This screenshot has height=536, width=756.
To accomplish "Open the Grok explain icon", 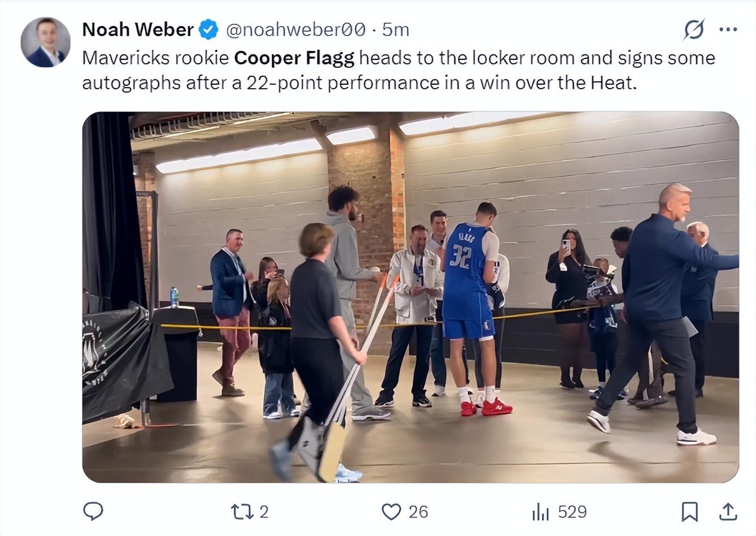I will tap(693, 29).
